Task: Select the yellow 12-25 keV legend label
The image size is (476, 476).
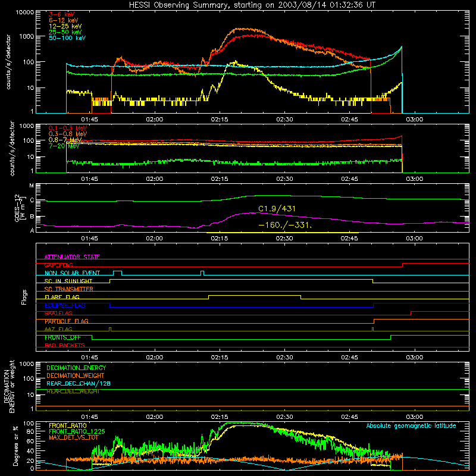Action: coord(65,26)
